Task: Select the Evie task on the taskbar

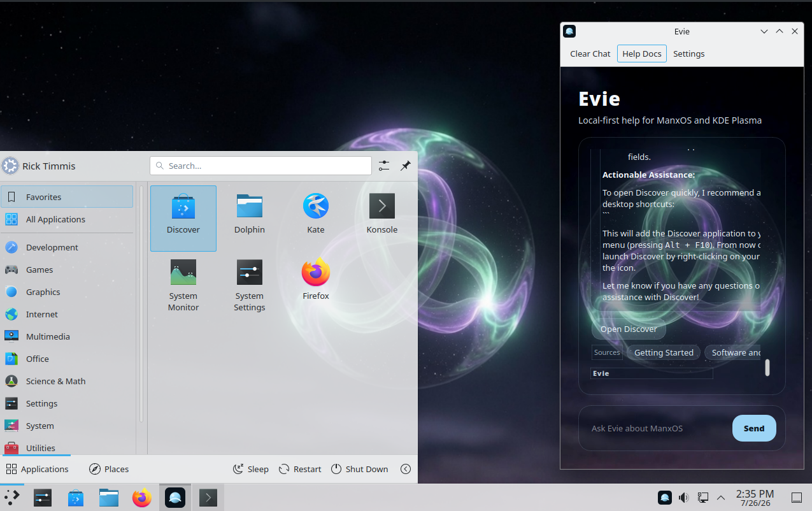Action: click(x=175, y=498)
